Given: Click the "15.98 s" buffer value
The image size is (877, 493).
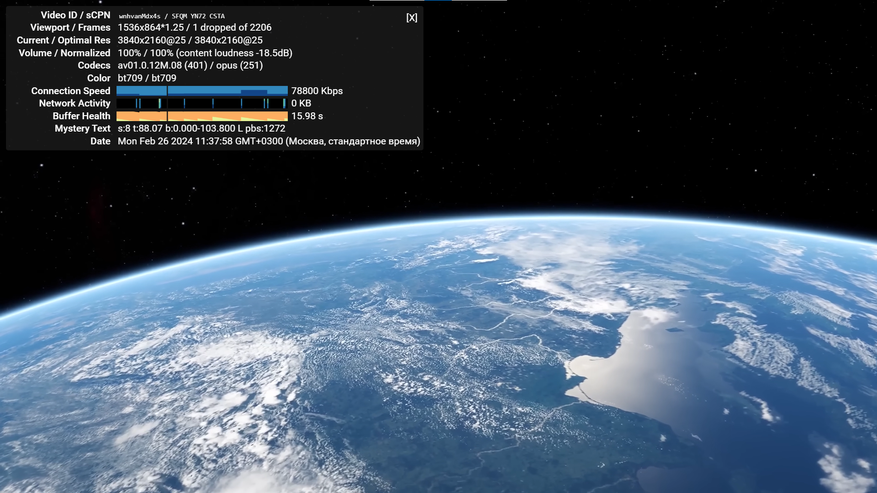Looking at the screenshot, I should [307, 116].
